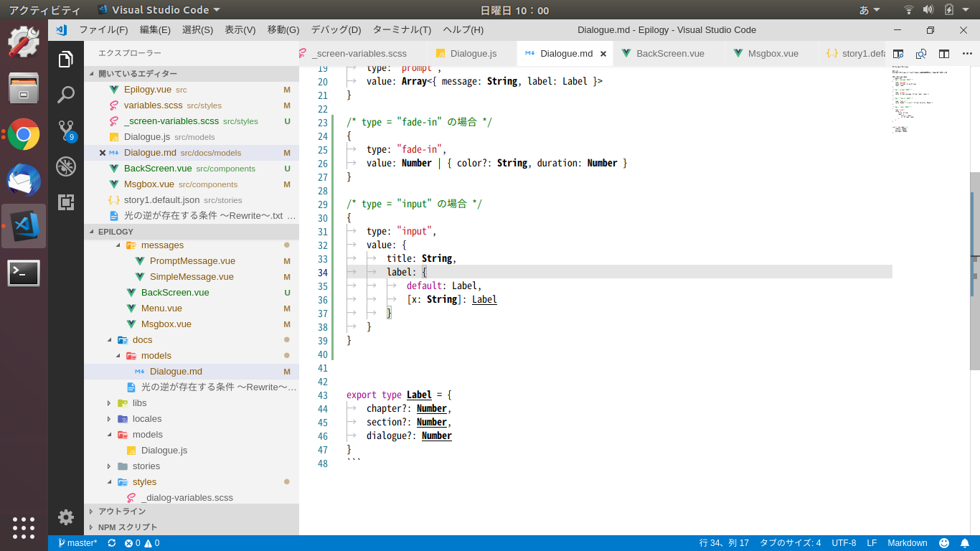Expand the NPM スクリプト section
The width and height of the screenshot is (980, 551).
[127, 527]
